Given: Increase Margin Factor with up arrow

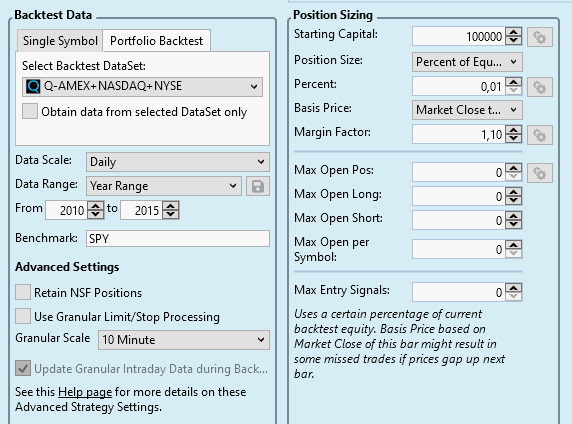Looking at the screenshot, I should (x=514, y=131).
